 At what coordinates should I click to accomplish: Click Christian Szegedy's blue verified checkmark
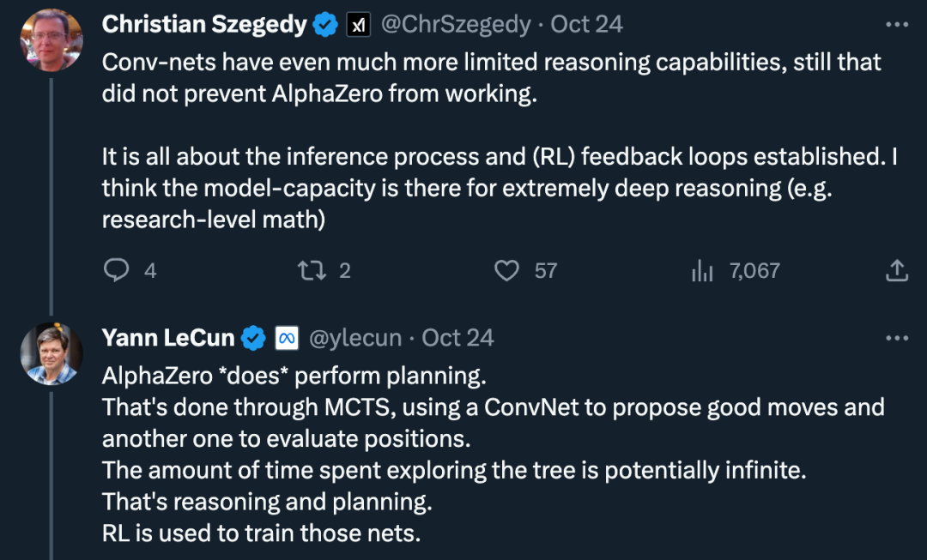(x=325, y=25)
